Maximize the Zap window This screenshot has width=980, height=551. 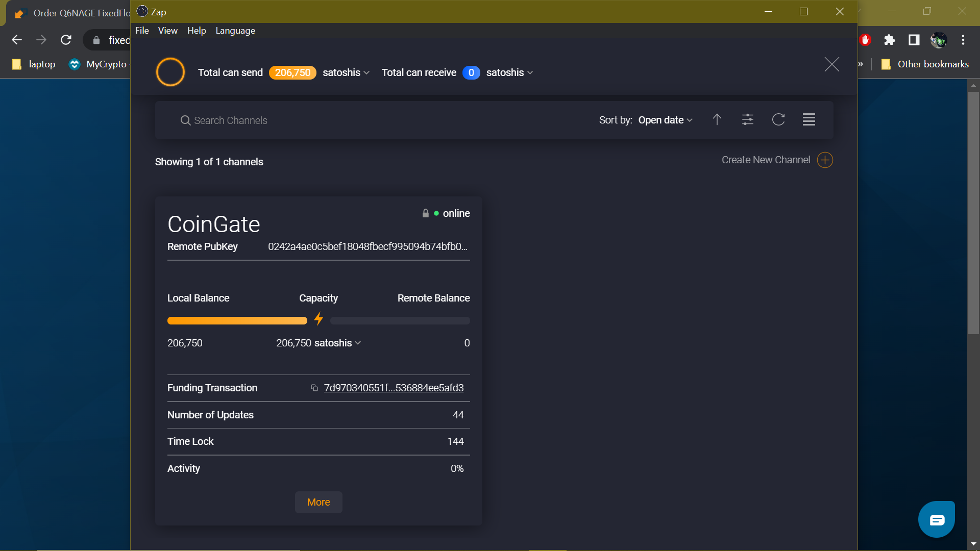point(803,12)
